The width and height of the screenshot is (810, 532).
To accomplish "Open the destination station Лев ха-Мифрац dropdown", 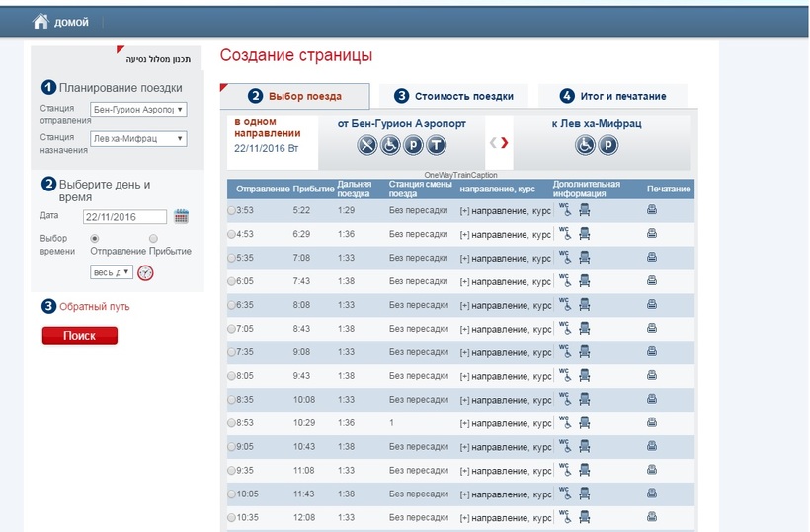I will tap(138, 139).
